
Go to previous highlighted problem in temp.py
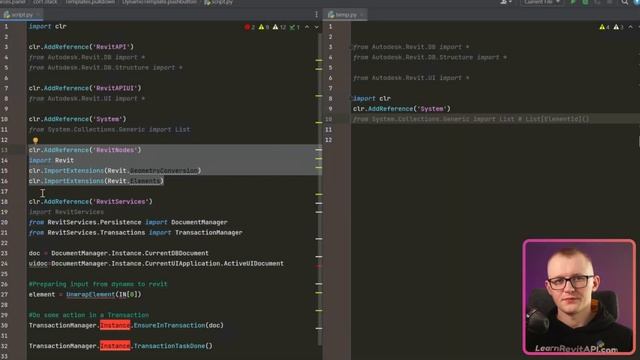coord(630,27)
